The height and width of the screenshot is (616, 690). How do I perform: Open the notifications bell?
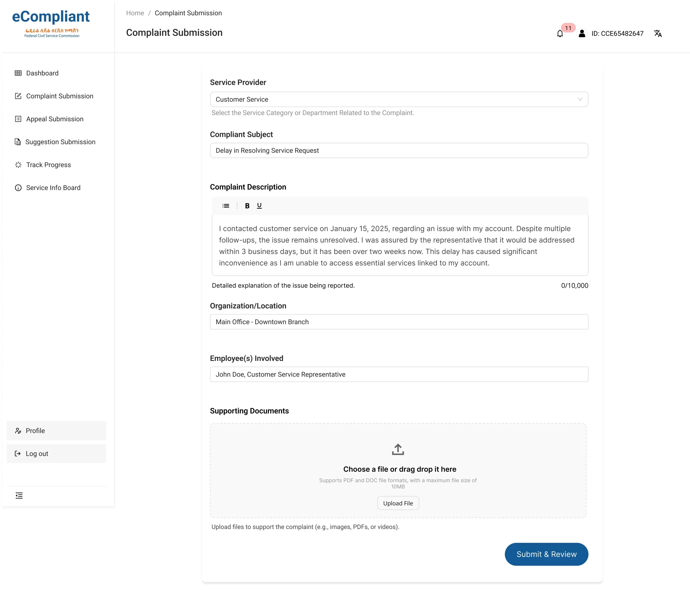(x=560, y=33)
